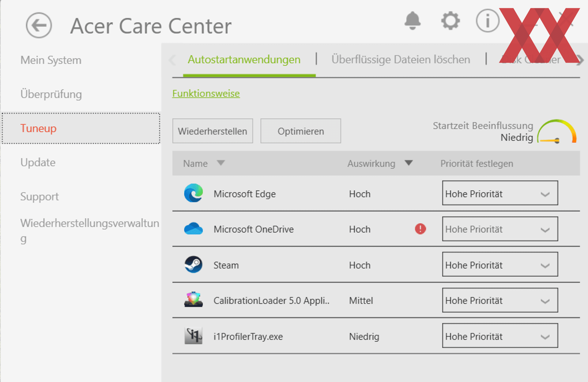
Task: Select the i1ProfilerTray.exe row name
Action: tap(248, 336)
